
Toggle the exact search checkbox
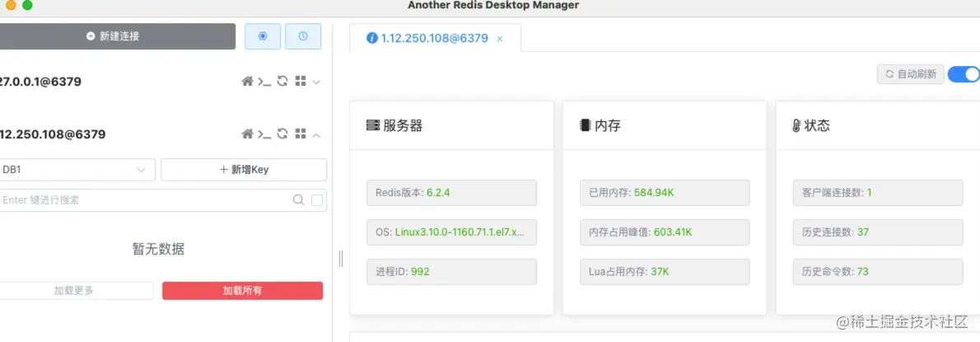317,200
